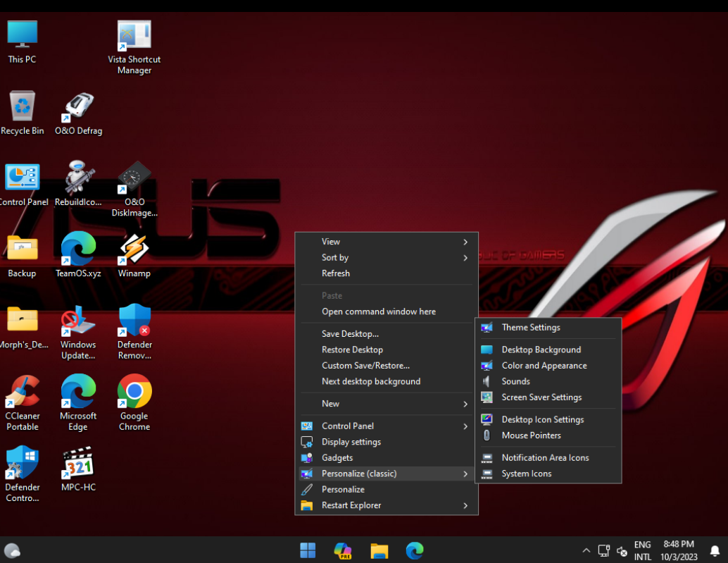The image size is (728, 563).
Task: Open Microsoft Edge desktop shortcut
Action: click(x=78, y=403)
